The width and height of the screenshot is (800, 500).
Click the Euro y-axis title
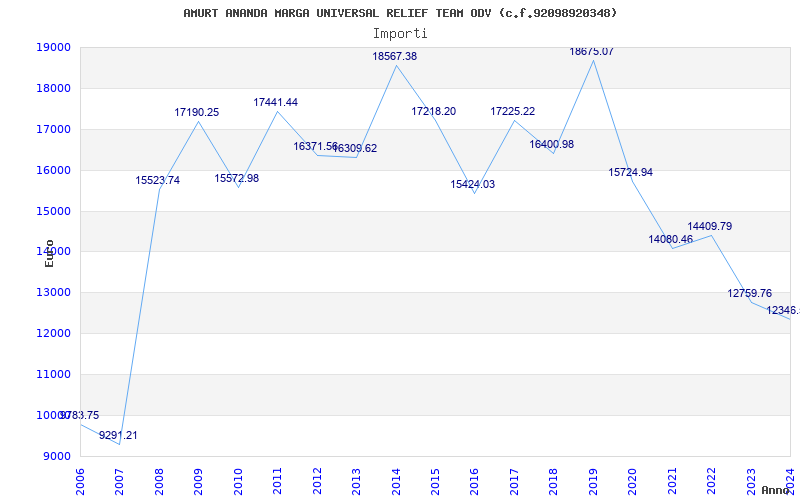coord(49,253)
